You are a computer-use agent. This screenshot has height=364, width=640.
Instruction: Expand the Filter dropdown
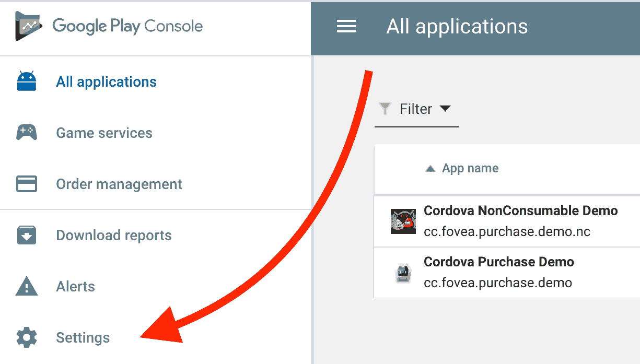pyautogui.click(x=417, y=109)
